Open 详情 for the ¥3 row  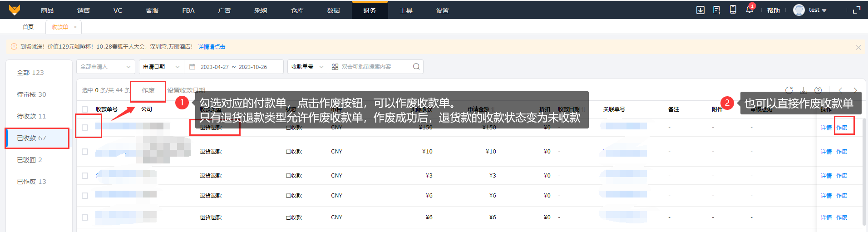point(826,176)
